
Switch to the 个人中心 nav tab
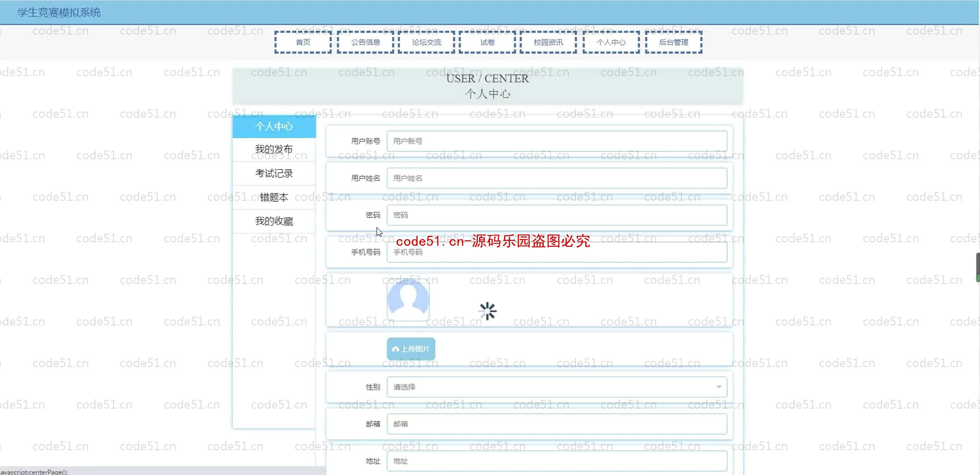click(611, 42)
